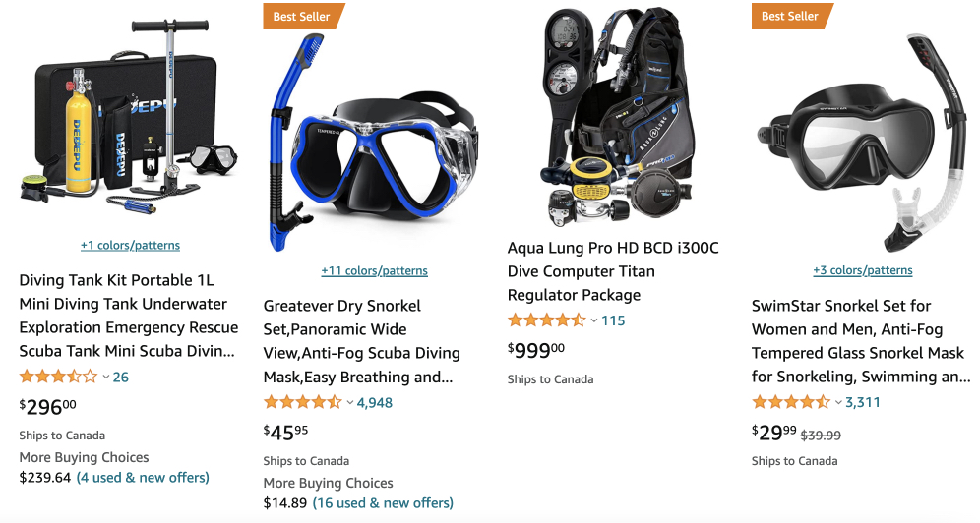Open the +1 colors/patterns link

click(x=130, y=245)
